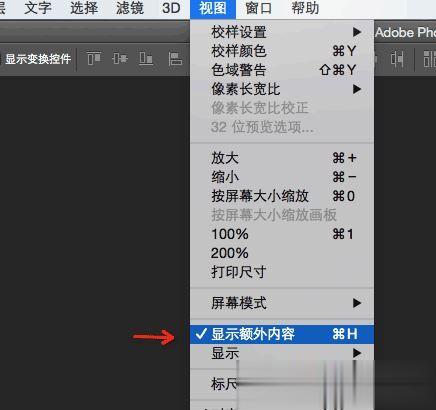436x410 pixels.
Task: Click the 视图 menu title
Action: (x=213, y=9)
